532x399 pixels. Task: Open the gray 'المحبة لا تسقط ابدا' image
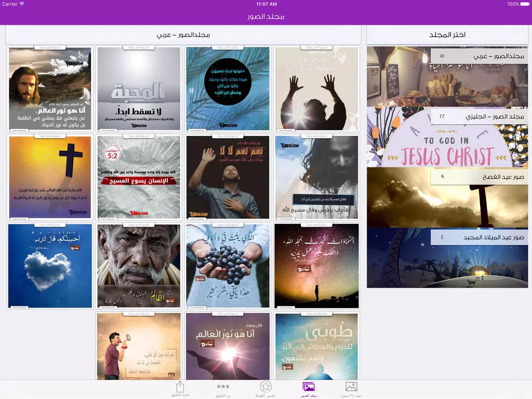pos(139,89)
